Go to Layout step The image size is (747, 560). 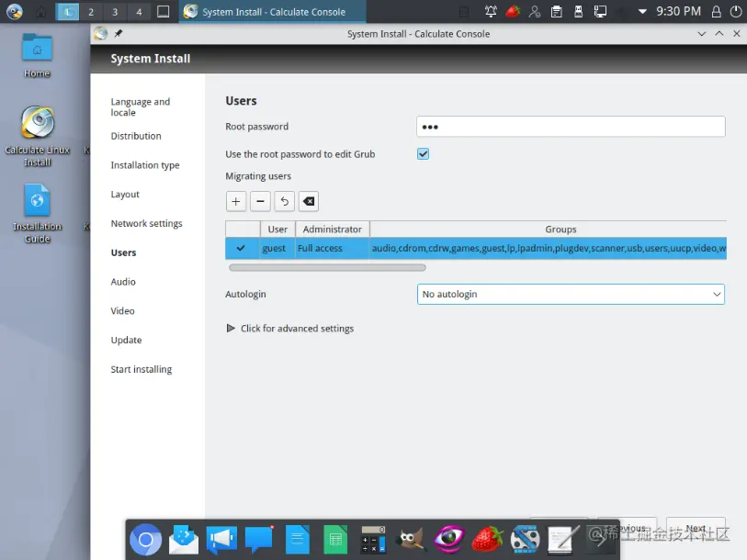pos(125,195)
